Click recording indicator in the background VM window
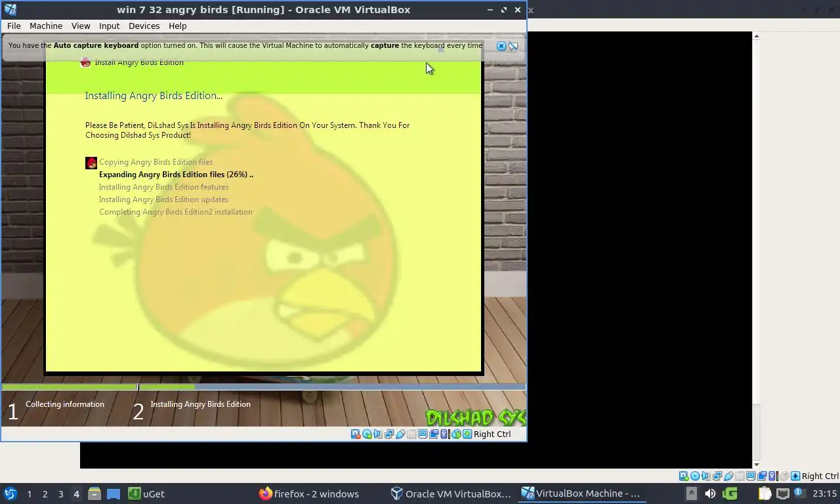This screenshot has width=840, height=504. 762,476
